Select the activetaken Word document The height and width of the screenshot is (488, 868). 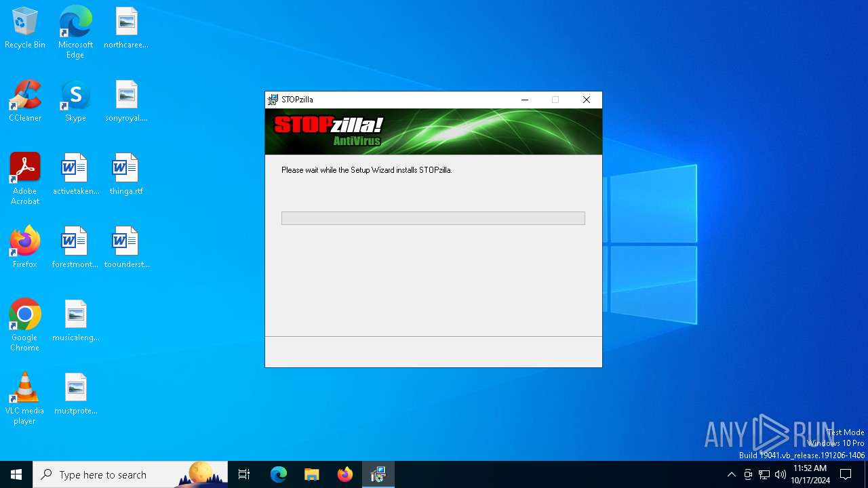coord(75,175)
